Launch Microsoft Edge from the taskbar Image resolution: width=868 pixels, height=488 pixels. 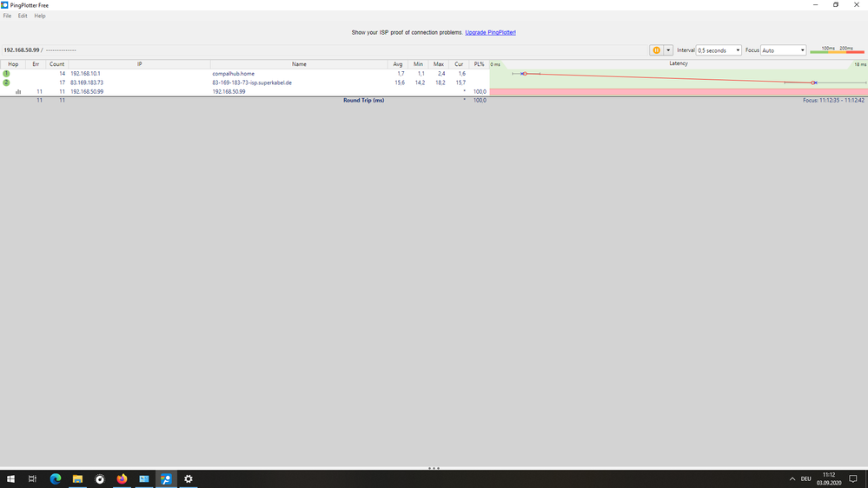click(56, 479)
